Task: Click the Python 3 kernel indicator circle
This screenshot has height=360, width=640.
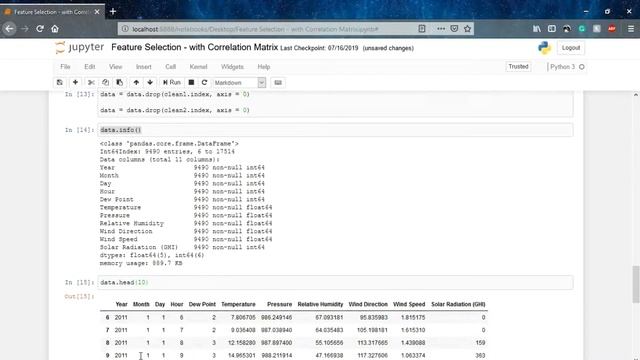Action: 582,67
